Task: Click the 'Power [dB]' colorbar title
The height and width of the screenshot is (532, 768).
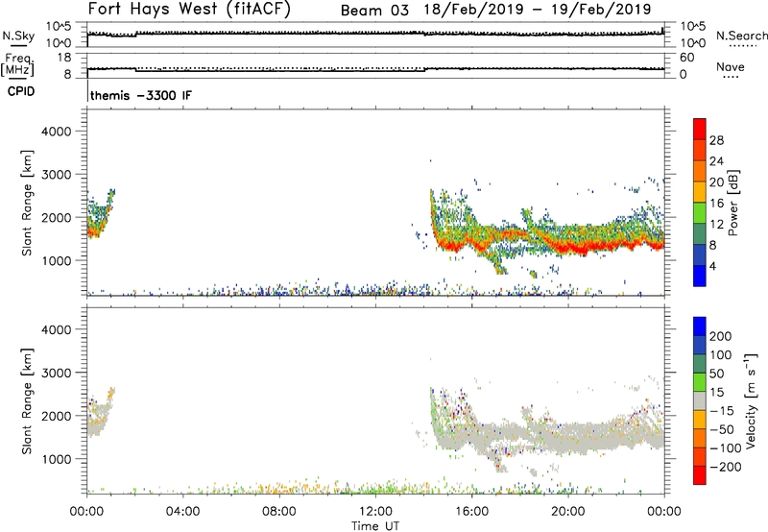Action: 732,203
